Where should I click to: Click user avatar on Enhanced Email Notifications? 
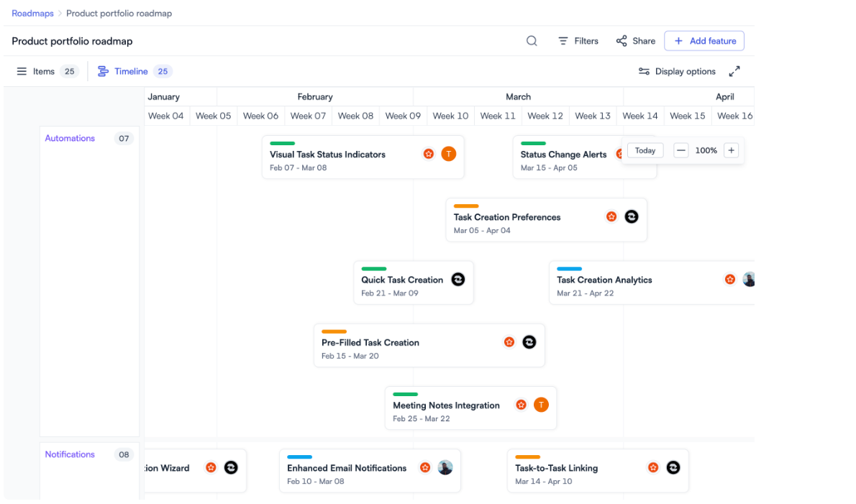click(445, 467)
